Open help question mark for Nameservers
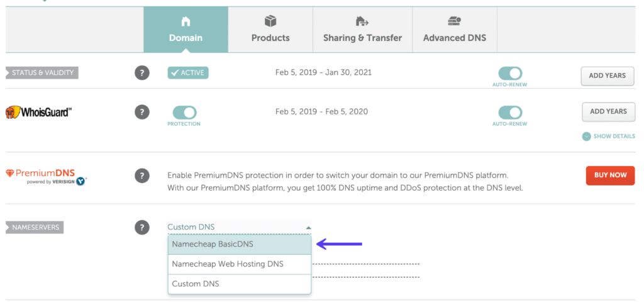The height and width of the screenshot is (307, 644). tap(142, 228)
